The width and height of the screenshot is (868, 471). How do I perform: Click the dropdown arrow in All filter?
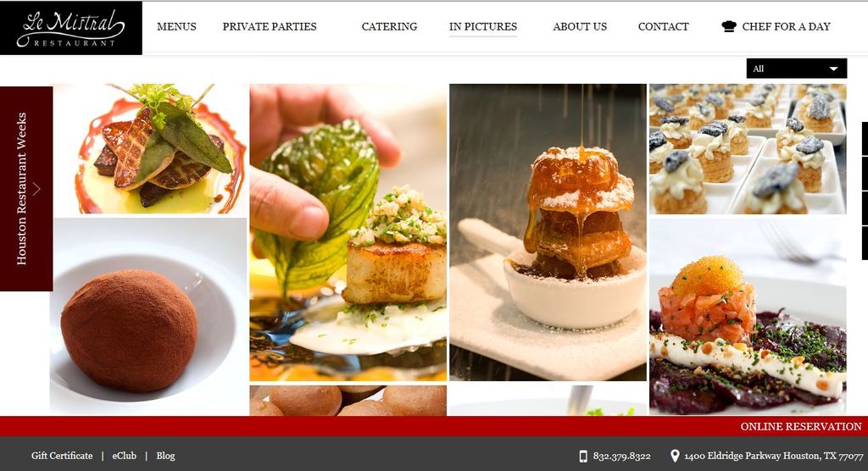[834, 69]
